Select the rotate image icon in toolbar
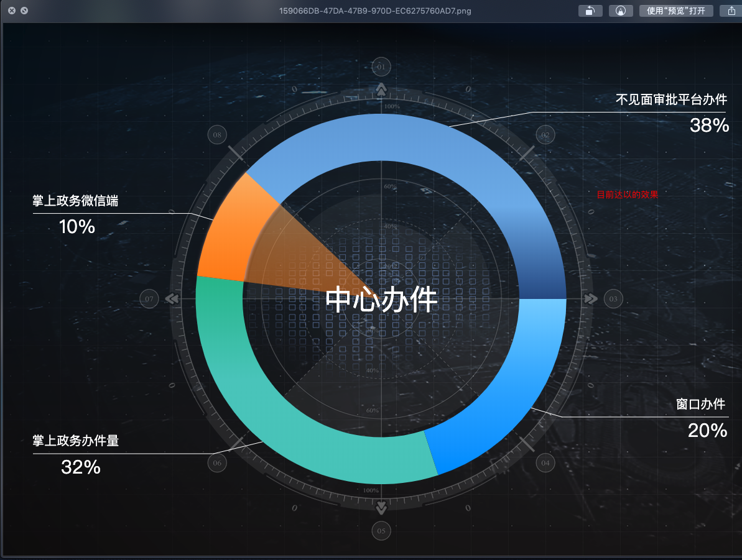The height and width of the screenshot is (560, 742). 590,11
